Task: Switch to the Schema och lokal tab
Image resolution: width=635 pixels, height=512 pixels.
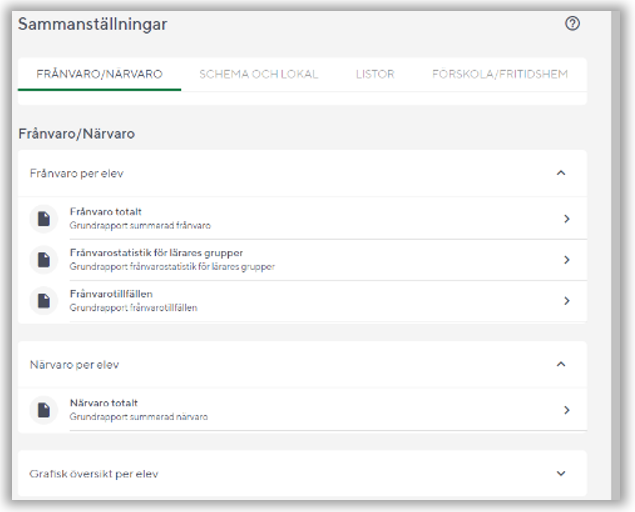Action: (x=258, y=75)
